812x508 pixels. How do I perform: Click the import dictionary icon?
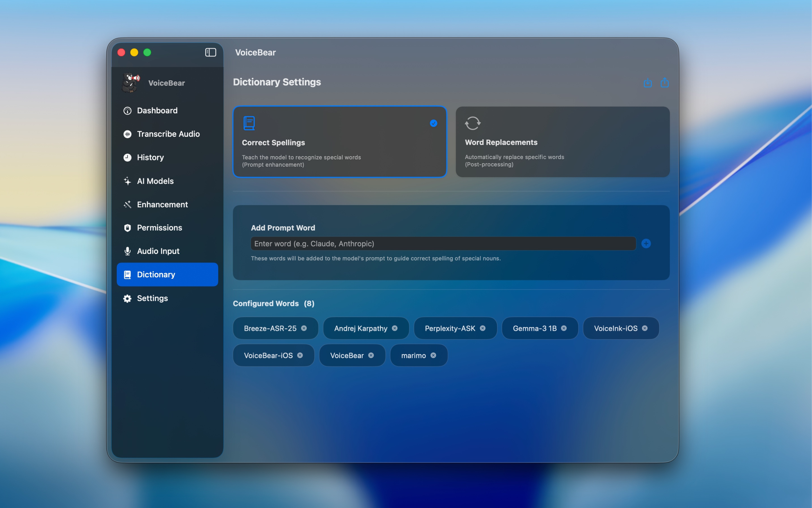[648, 83]
